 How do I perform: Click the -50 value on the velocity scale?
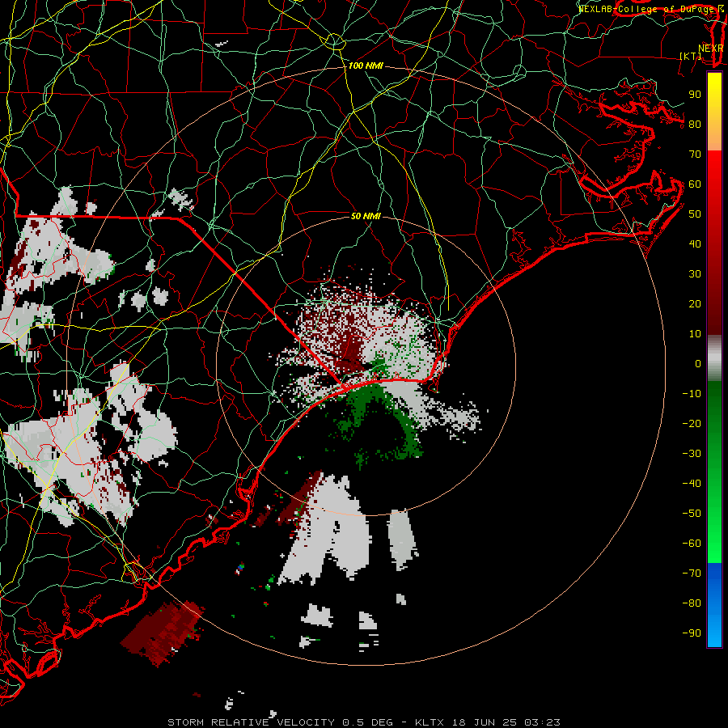tap(692, 514)
